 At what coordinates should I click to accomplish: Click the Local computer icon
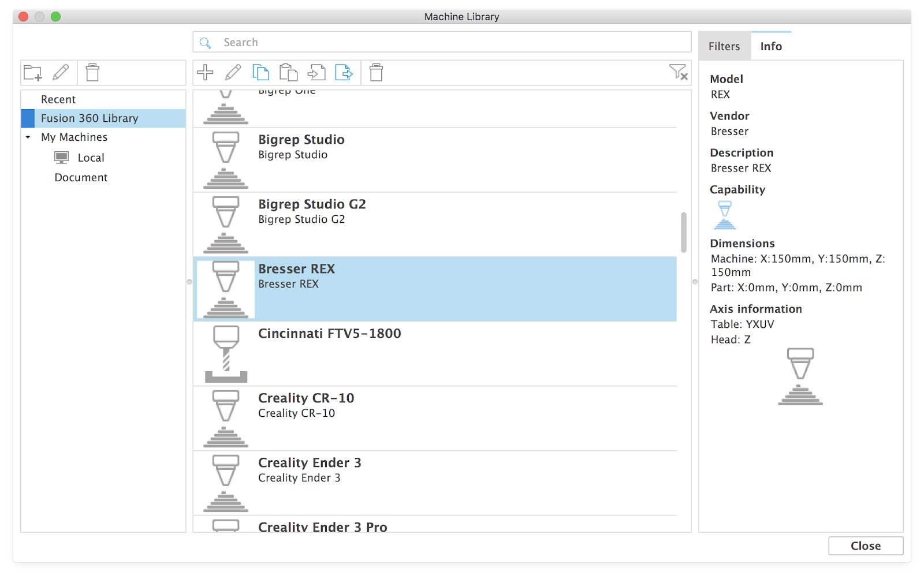(62, 158)
